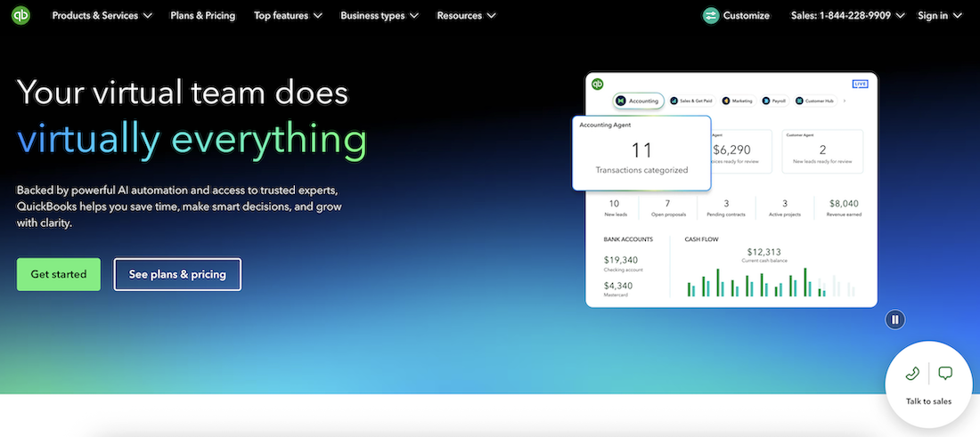Click the '$12,313 Current cash balance' value
The height and width of the screenshot is (437, 980).
pyautogui.click(x=764, y=255)
